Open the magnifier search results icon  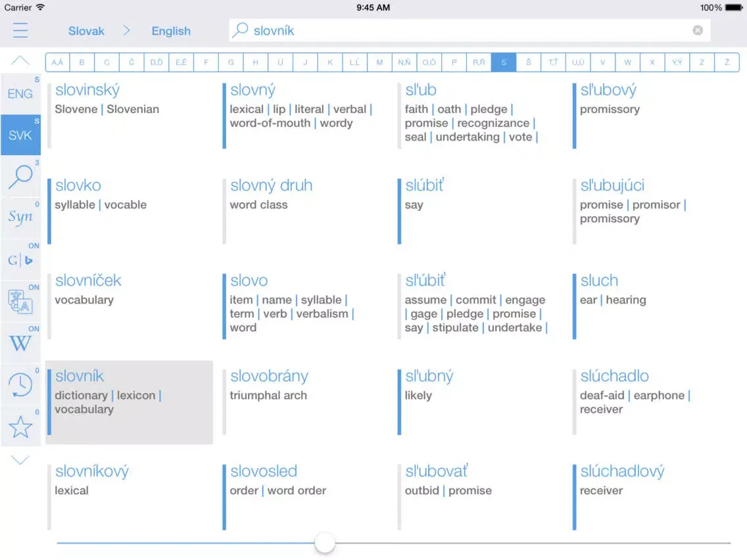tap(20, 176)
